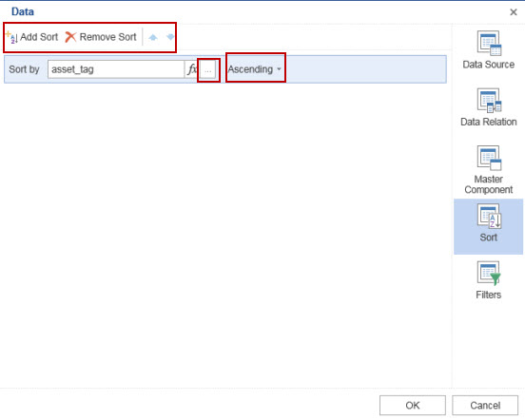Move the sort down with the down arrow
This screenshot has width=525, height=420.
[x=170, y=37]
